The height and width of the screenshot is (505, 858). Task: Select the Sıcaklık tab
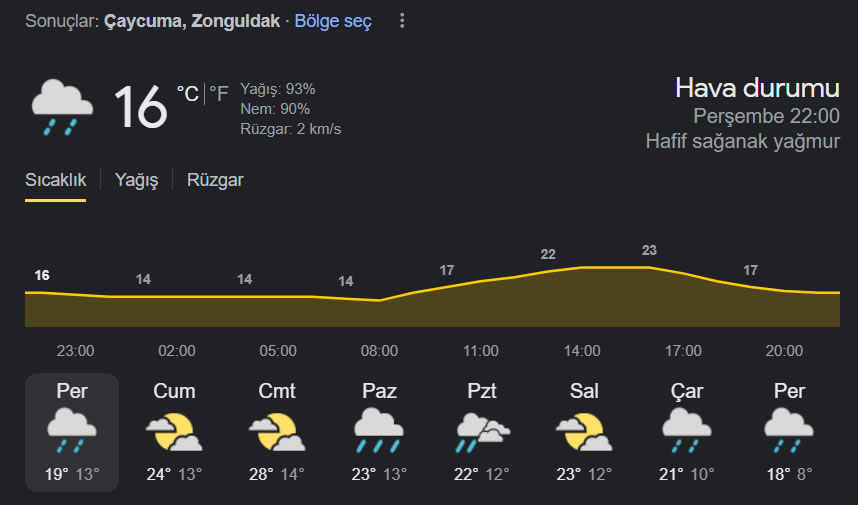(55, 180)
